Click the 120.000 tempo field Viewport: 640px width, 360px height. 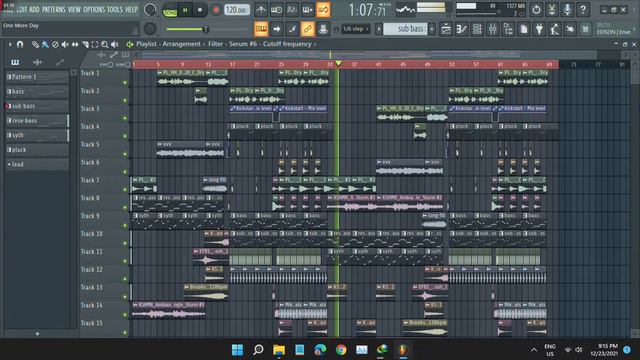point(237,10)
